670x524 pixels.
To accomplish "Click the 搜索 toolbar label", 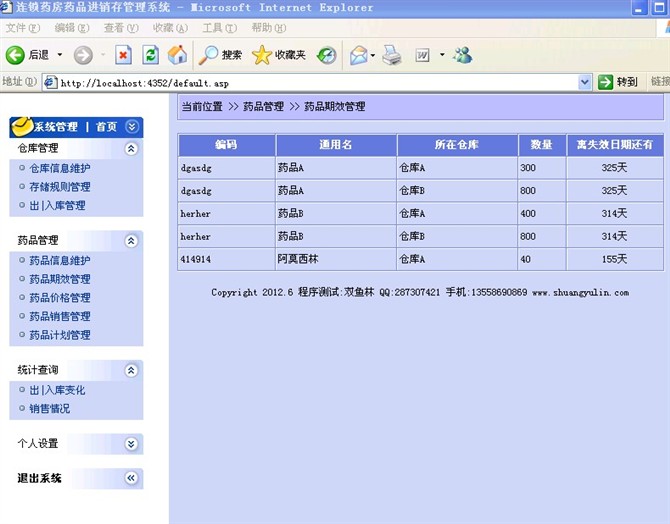I will [x=232, y=55].
